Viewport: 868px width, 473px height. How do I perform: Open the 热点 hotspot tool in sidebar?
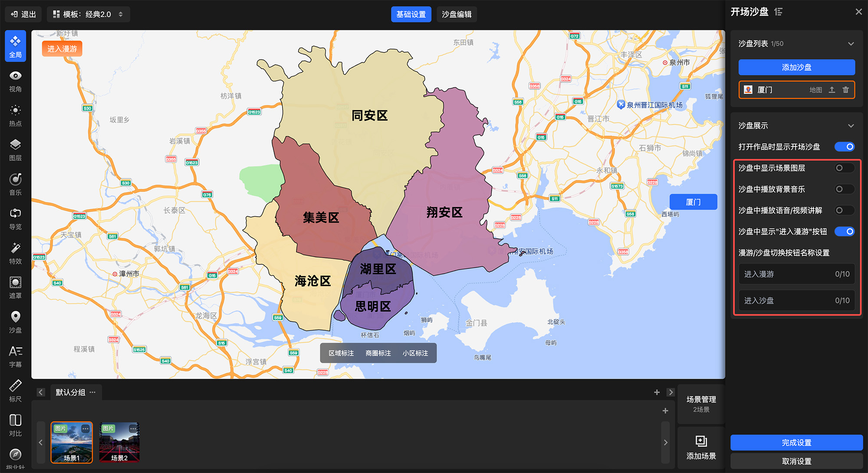[x=15, y=115]
